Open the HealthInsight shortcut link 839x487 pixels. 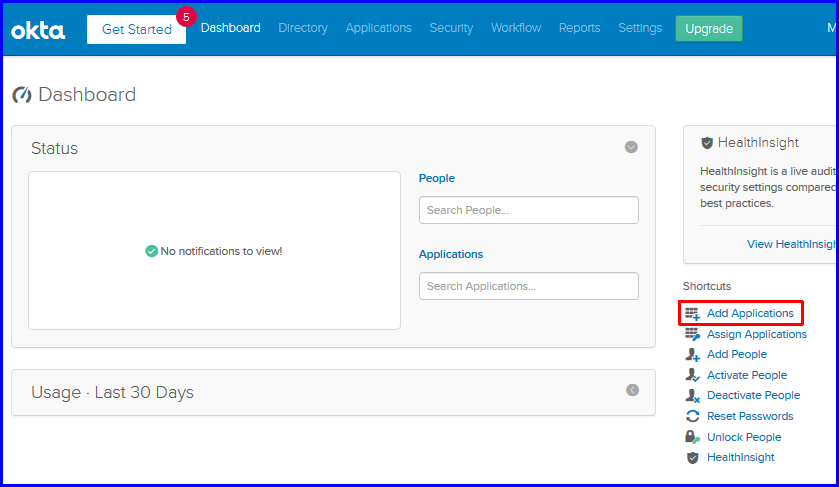tap(741, 458)
